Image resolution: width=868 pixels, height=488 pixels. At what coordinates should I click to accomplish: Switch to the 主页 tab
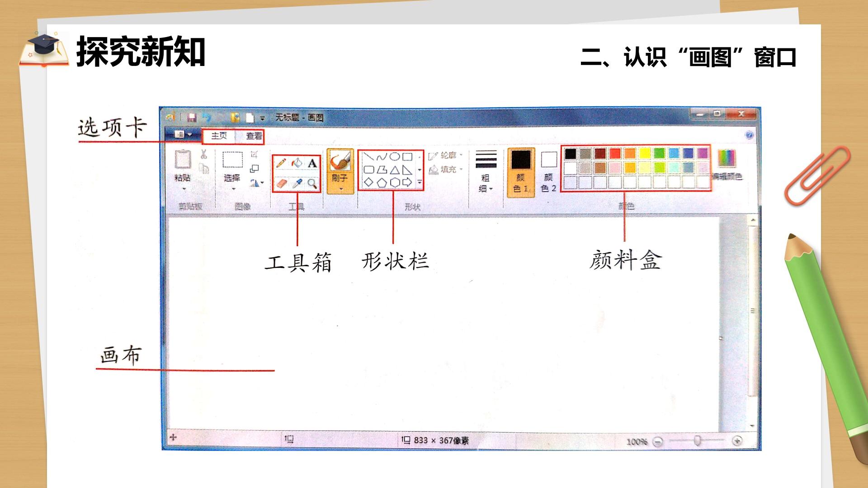click(x=219, y=136)
